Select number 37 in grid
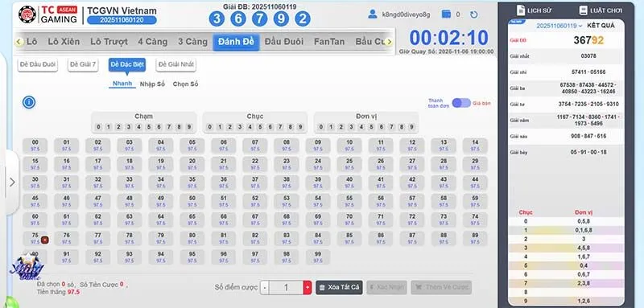The height and width of the screenshot is (308, 644). tap(255, 183)
